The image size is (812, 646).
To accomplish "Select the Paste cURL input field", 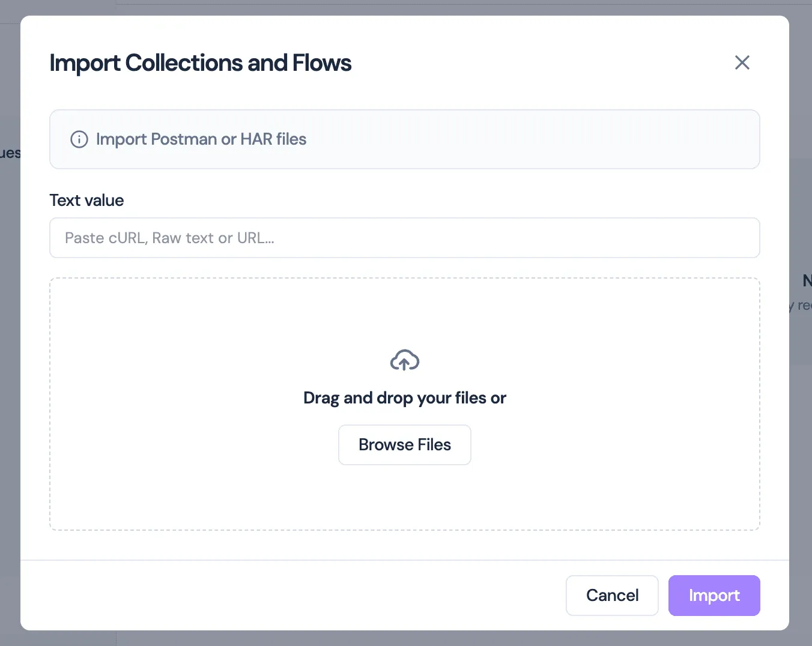I will [405, 238].
